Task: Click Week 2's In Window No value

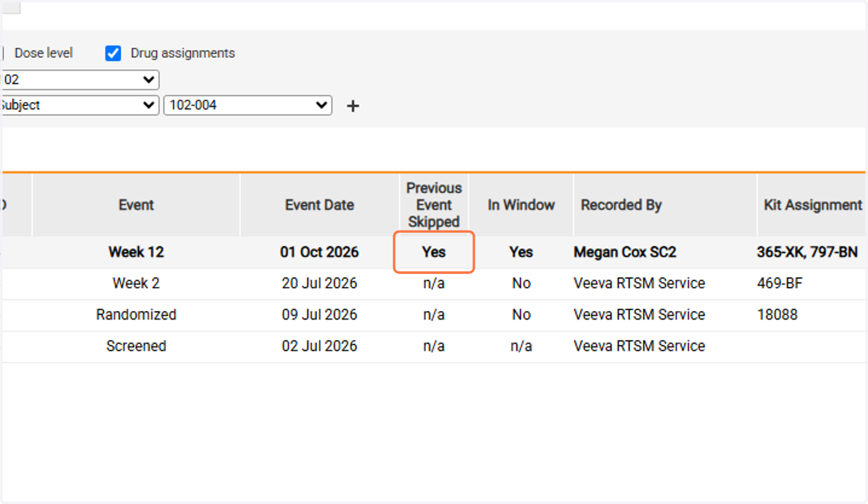Action: pos(521,283)
